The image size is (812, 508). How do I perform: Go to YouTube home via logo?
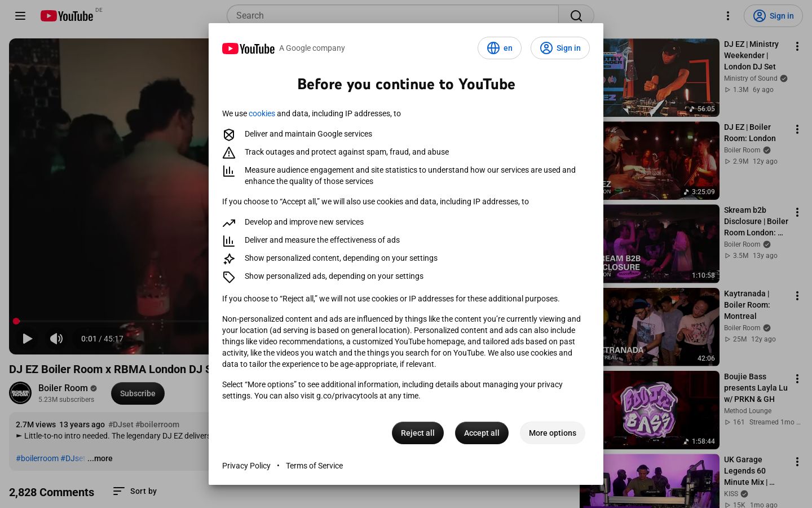point(67,16)
